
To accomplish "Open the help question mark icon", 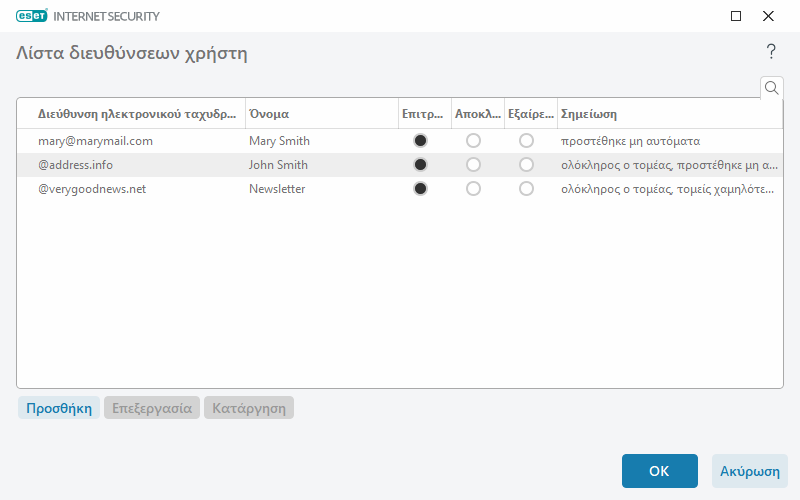I will [771, 52].
